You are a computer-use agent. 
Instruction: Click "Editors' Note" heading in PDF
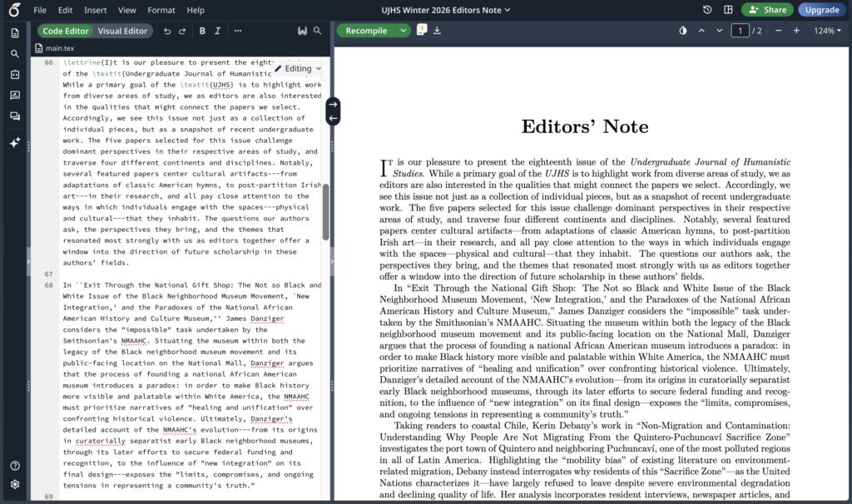[x=585, y=126]
